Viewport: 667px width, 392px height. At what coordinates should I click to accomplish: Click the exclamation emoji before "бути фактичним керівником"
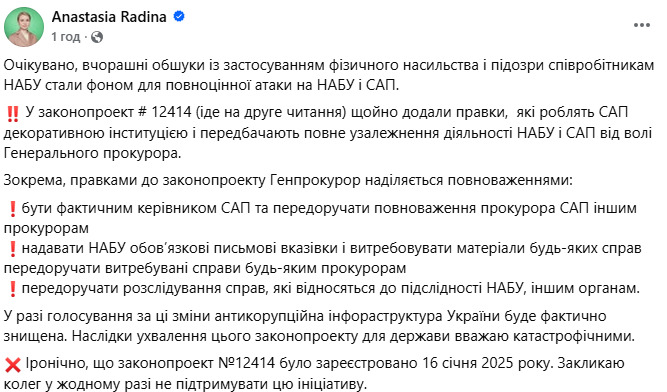point(12,209)
